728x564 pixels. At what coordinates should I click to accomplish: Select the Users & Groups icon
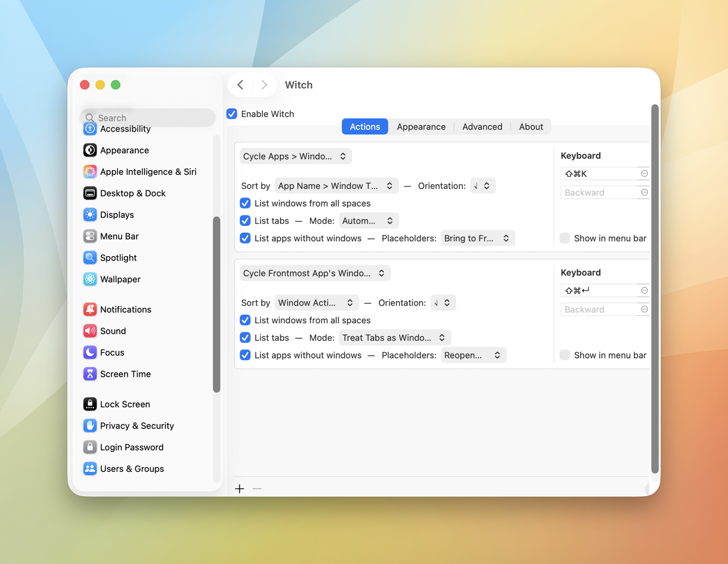click(x=90, y=469)
